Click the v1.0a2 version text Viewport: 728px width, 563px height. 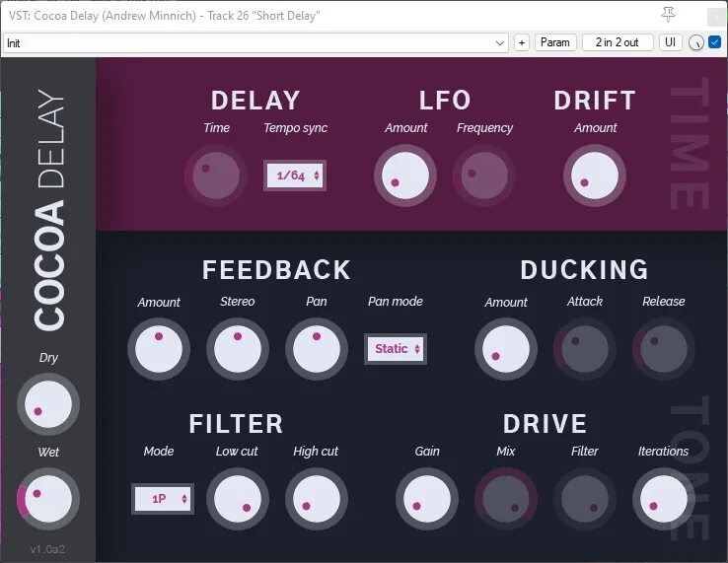click(x=47, y=549)
